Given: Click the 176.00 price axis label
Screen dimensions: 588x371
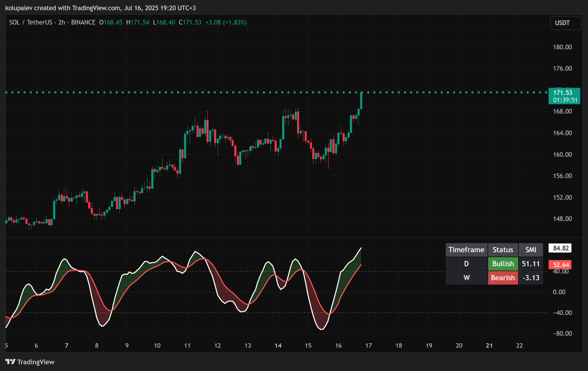Looking at the screenshot, I should (562, 68).
